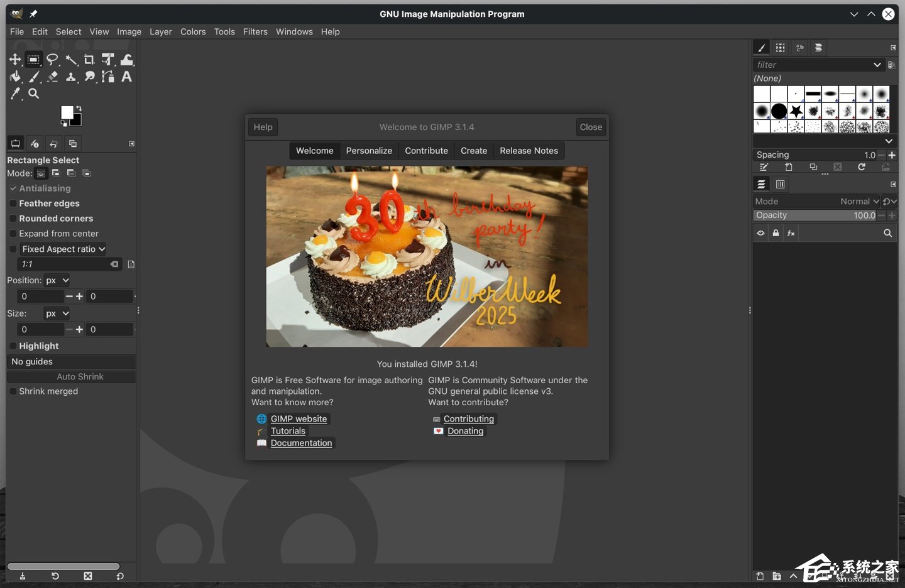Viewport: 905px width, 588px height.
Task: Pick the Paintbrush tool
Action: pos(34,77)
